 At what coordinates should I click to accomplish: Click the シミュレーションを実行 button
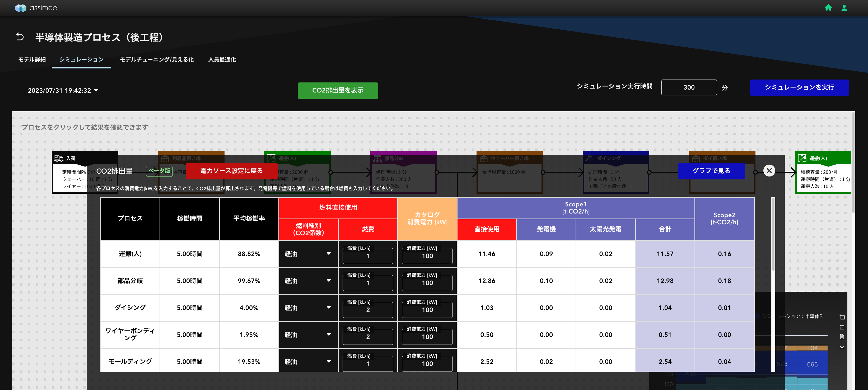coord(799,87)
